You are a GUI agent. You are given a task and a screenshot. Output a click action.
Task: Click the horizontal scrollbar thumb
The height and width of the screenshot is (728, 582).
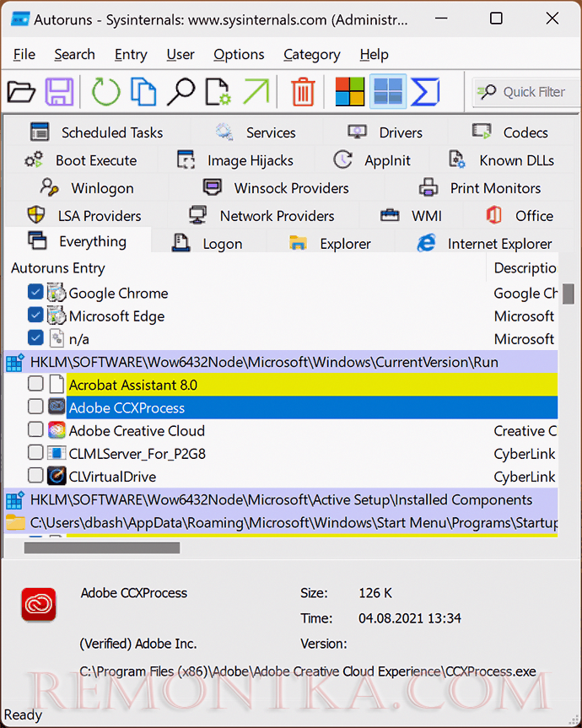(102, 547)
